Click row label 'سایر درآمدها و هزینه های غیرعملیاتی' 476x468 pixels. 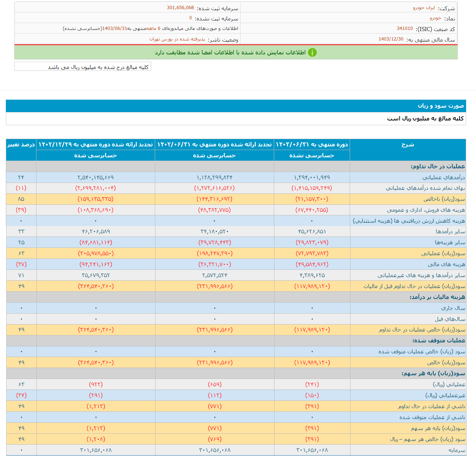tap(421, 275)
